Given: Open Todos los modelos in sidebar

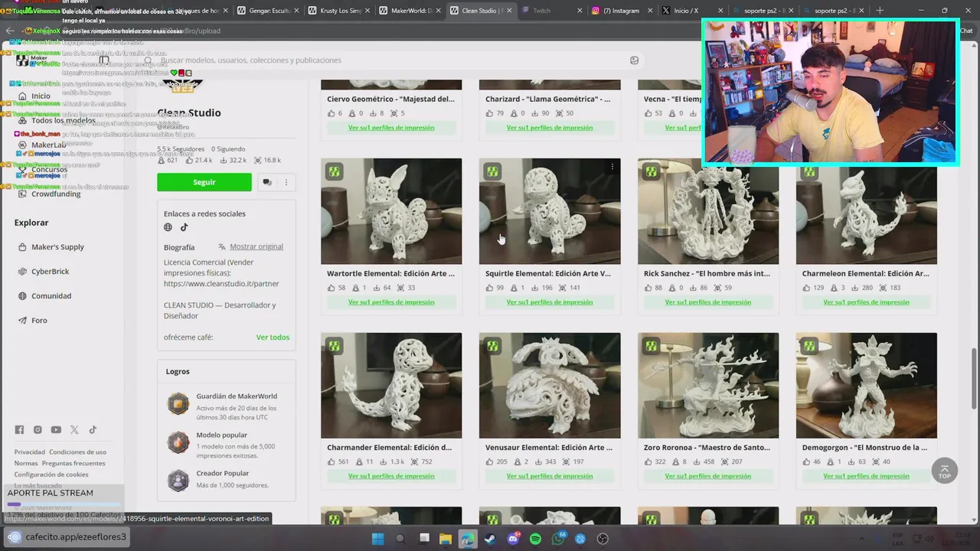Looking at the screenshot, I should tap(63, 121).
